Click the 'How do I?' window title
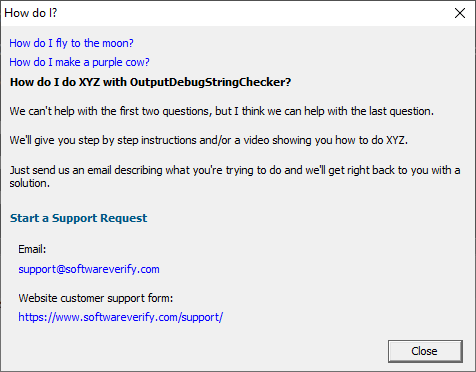 tap(31, 13)
